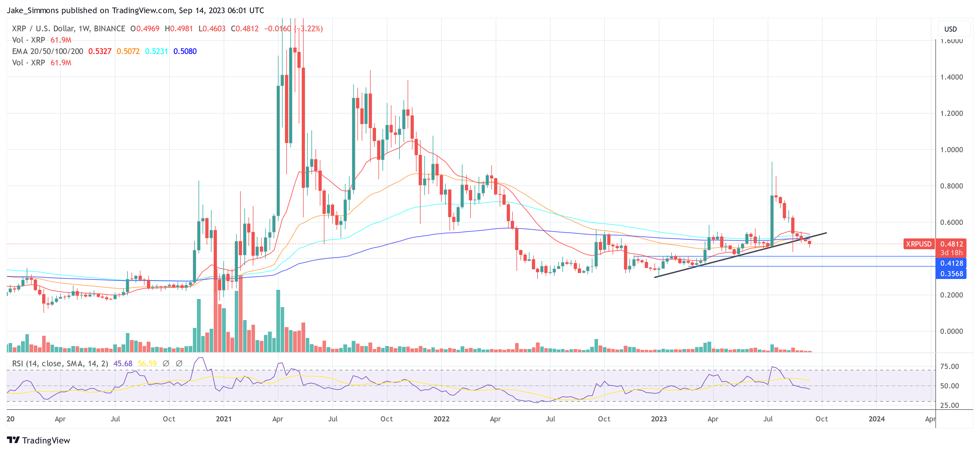Click the change value −0.0160 (−3.22%)
Image resolution: width=980 pixels, height=452 pixels.
(x=293, y=29)
